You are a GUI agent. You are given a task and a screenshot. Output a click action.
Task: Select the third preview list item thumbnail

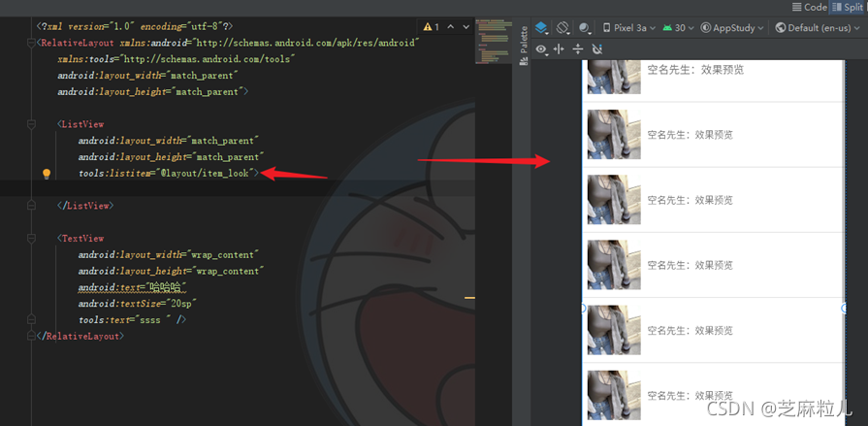(614, 200)
